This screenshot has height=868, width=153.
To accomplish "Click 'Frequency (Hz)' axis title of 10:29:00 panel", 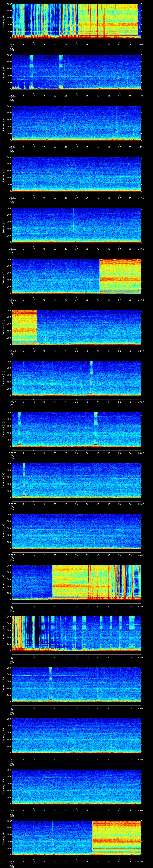I will (x=3, y=21).
